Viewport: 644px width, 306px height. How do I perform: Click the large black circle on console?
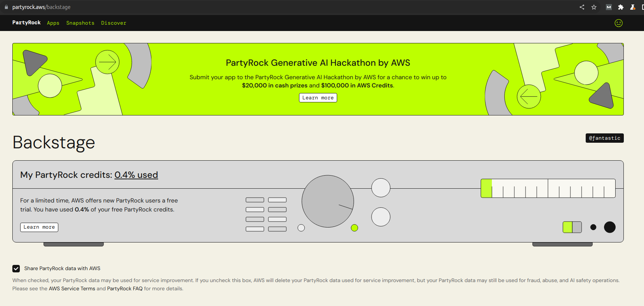pos(610,227)
